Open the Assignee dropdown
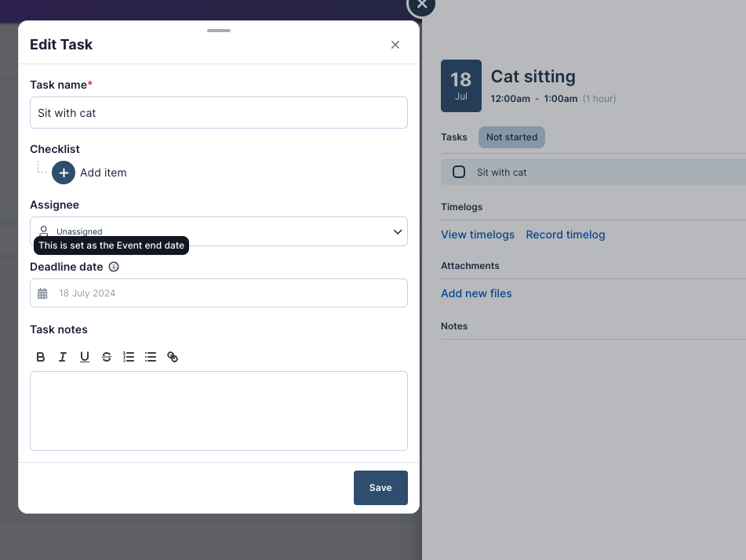 click(x=218, y=231)
